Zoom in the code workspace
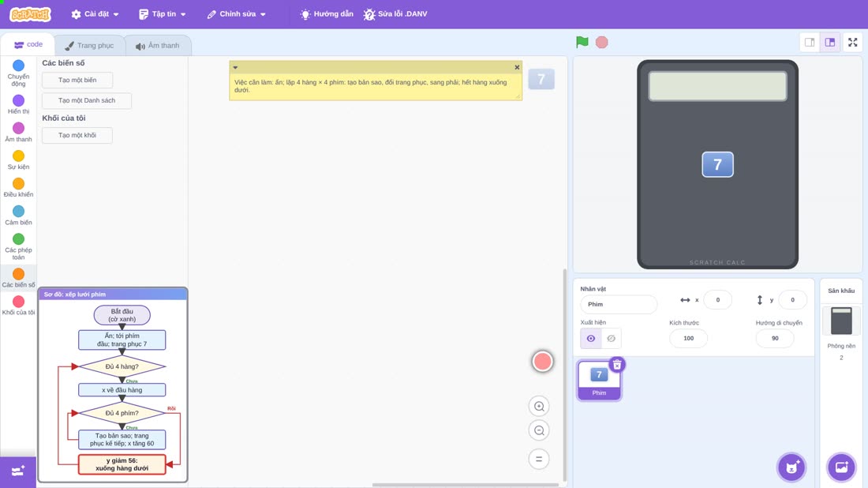 click(x=539, y=406)
